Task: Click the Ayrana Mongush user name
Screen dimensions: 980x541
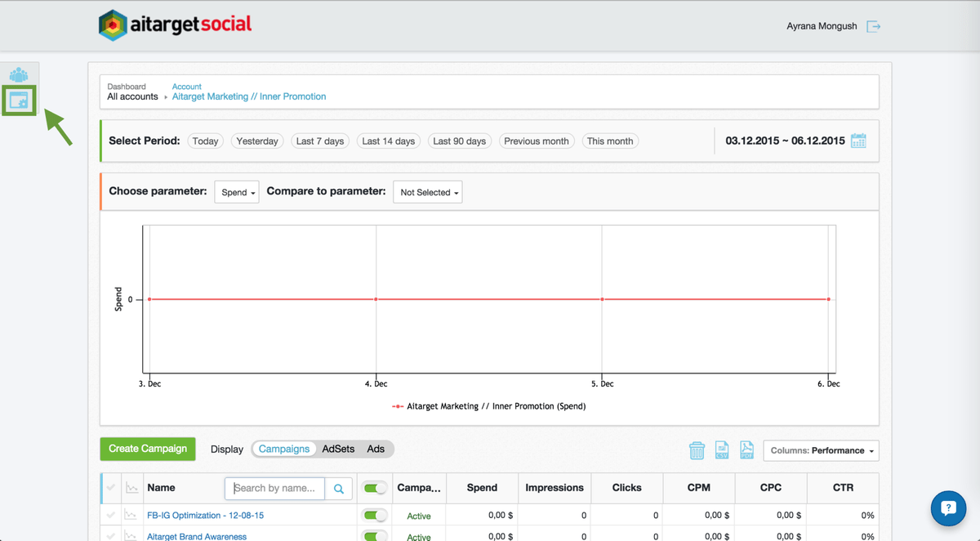Action: click(x=822, y=26)
